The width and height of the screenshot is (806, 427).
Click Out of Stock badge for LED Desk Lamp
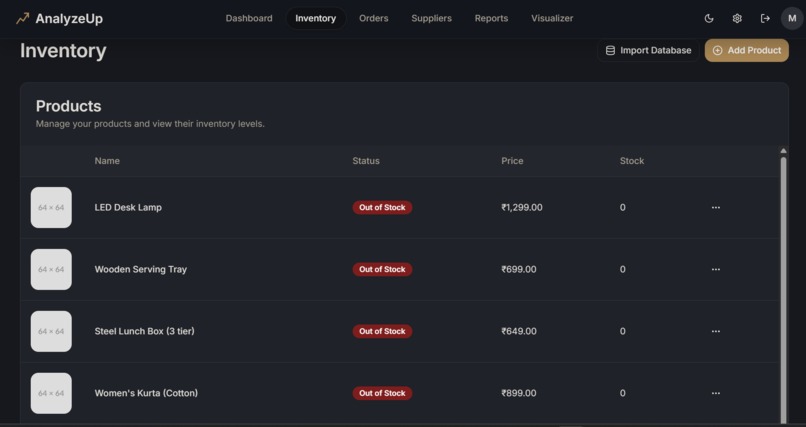(382, 208)
